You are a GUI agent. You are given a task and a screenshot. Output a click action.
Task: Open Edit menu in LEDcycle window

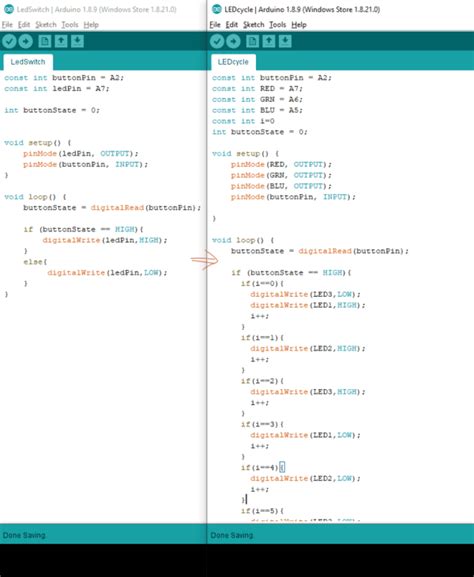231,25
